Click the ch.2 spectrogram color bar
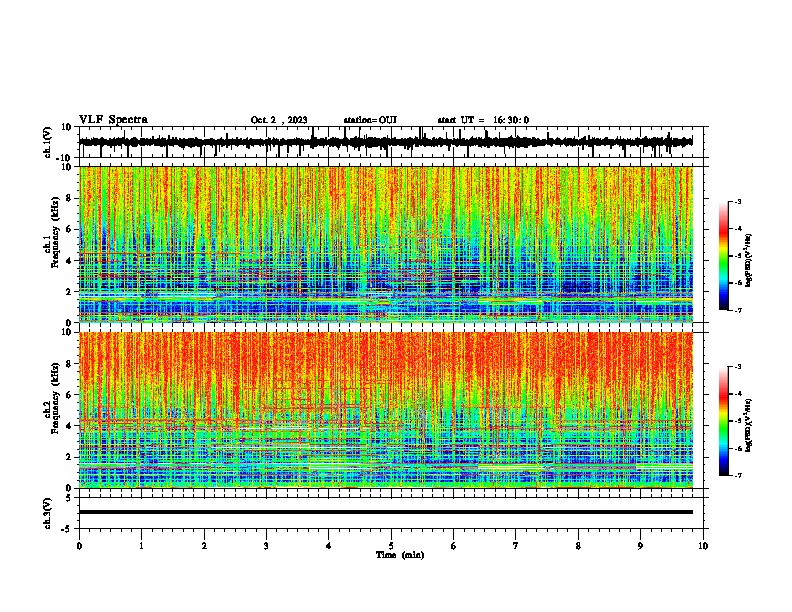792x612 pixels. pos(724,421)
